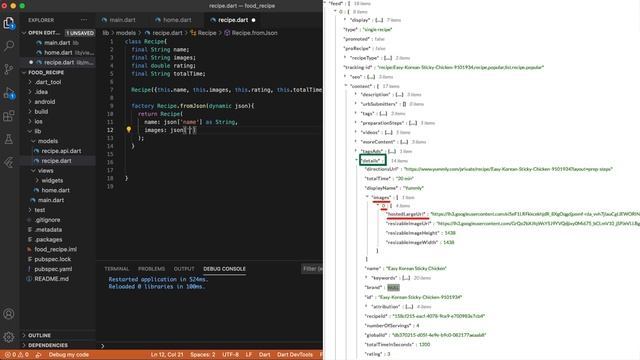Click the "directionsUrl" link value in JSON viewer
Viewport: 640px width, 360px height.
508,169
